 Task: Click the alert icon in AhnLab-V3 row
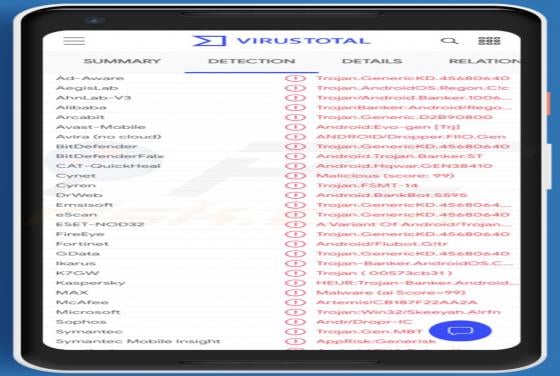click(295, 97)
